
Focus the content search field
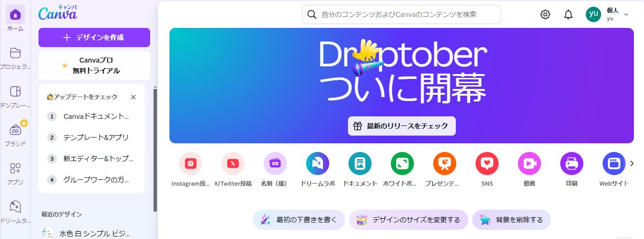(x=401, y=14)
